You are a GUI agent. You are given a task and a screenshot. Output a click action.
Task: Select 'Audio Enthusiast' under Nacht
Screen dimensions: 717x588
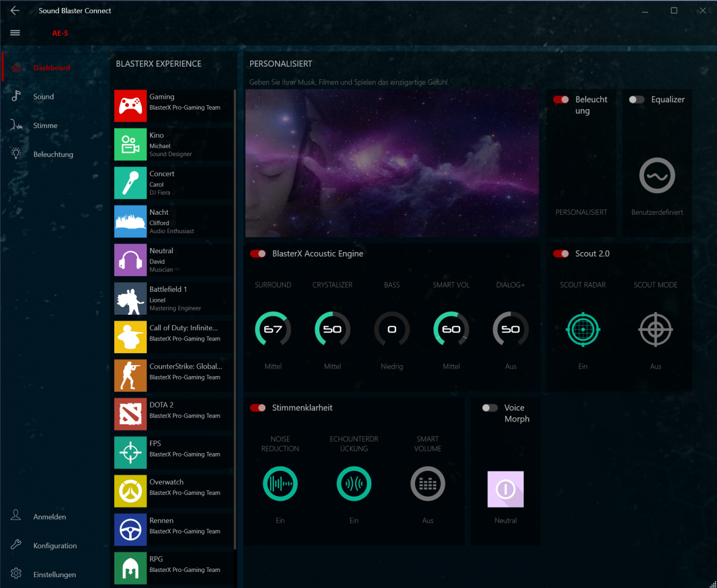pos(172,231)
